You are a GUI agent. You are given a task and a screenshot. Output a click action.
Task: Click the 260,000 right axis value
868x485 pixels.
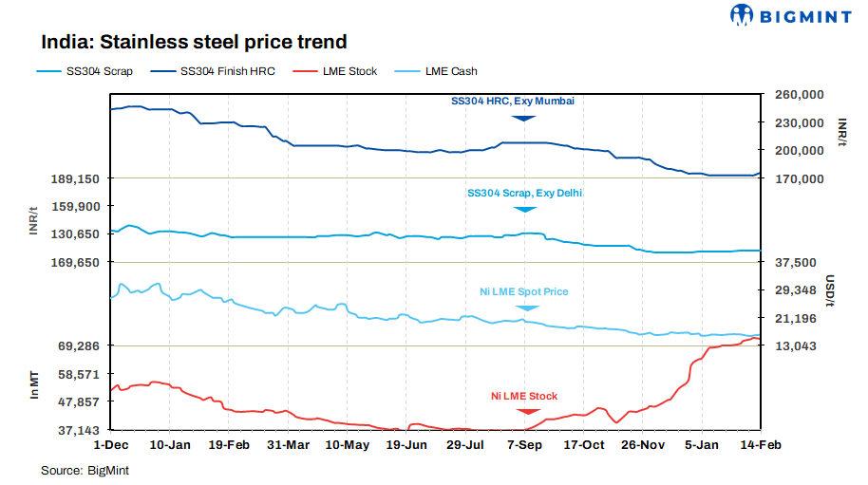pyautogui.click(x=796, y=95)
